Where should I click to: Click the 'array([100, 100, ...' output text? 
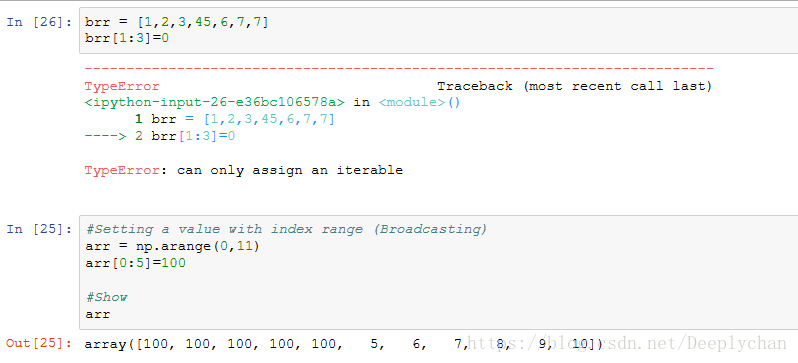pos(344,345)
